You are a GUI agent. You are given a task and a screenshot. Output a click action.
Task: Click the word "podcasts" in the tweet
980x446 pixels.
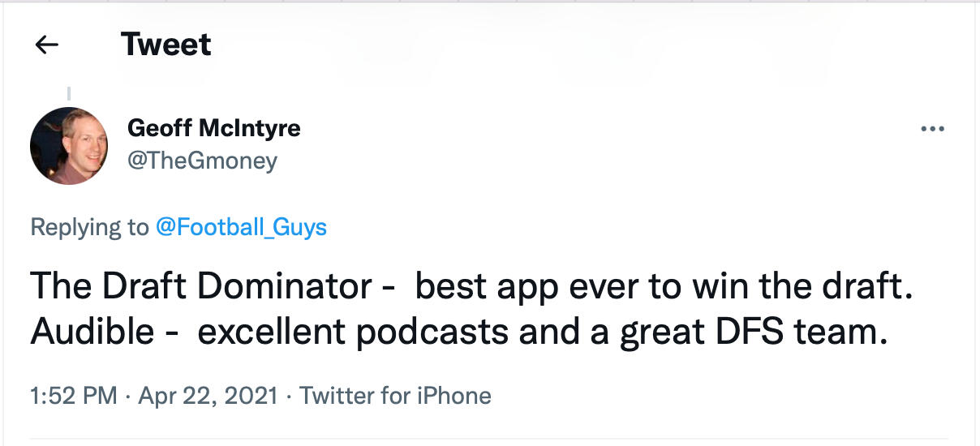[x=445, y=333]
